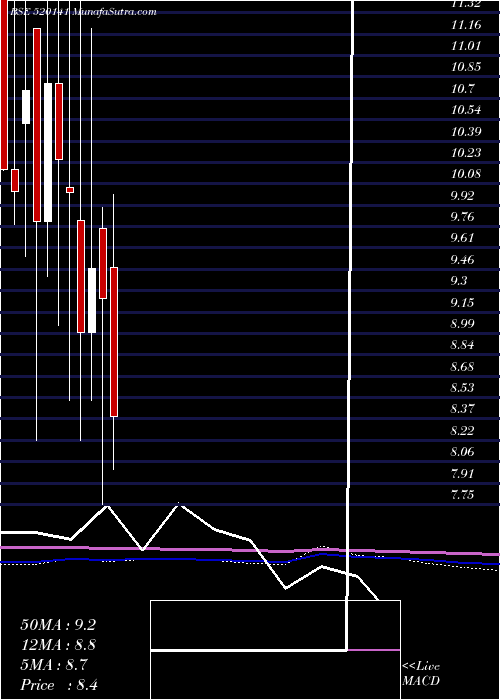Screen dimensions: 500x700
Task: Select the 8.53 price label
Action: tap(462, 388)
